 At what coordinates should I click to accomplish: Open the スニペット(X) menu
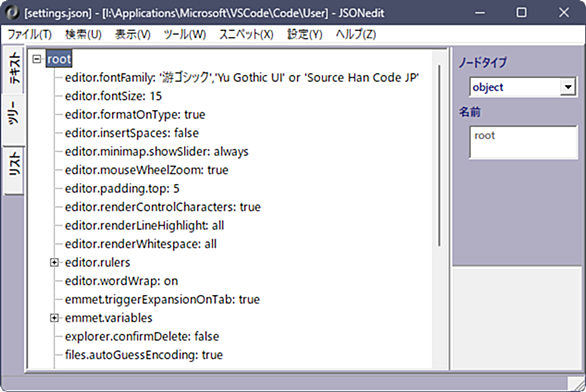246,34
